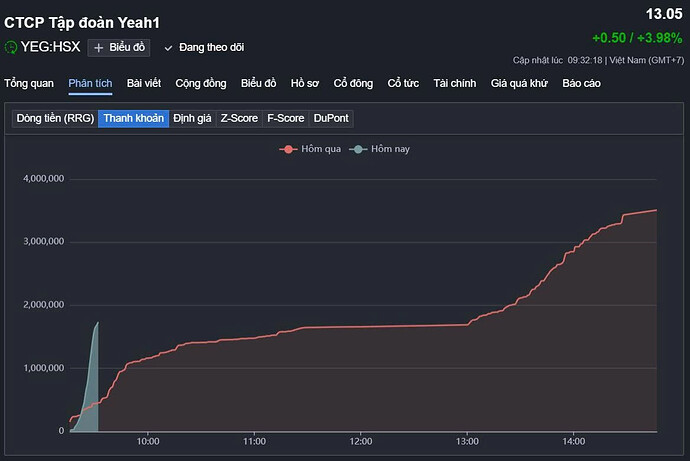View the Cổ đông tab

(x=354, y=83)
